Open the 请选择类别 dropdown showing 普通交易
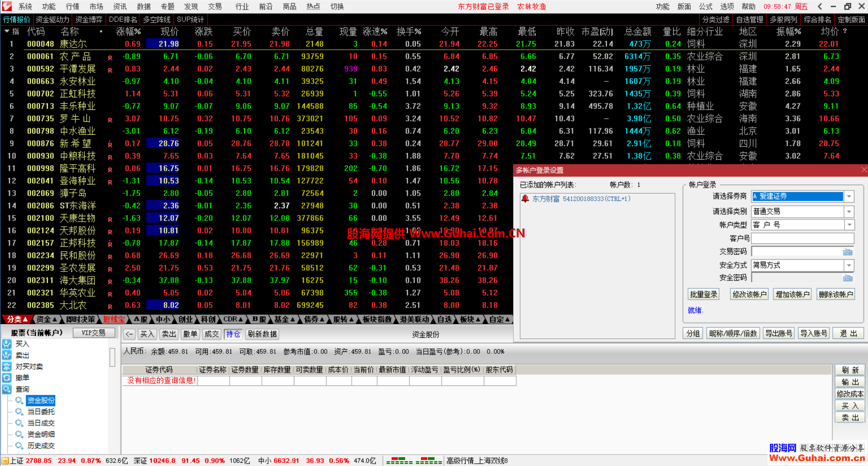868x466 pixels. (x=849, y=212)
